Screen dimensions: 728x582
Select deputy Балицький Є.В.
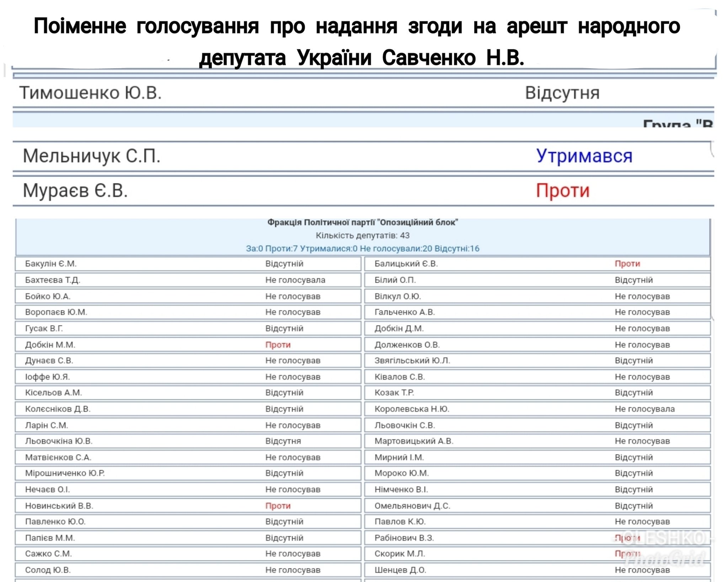406,264
